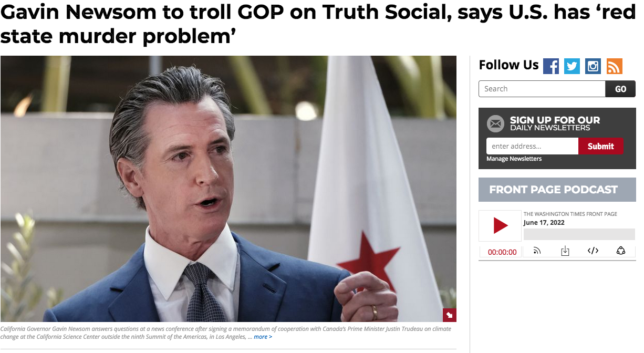
Task: Seek within the podcast progress bar
Action: click(579, 234)
